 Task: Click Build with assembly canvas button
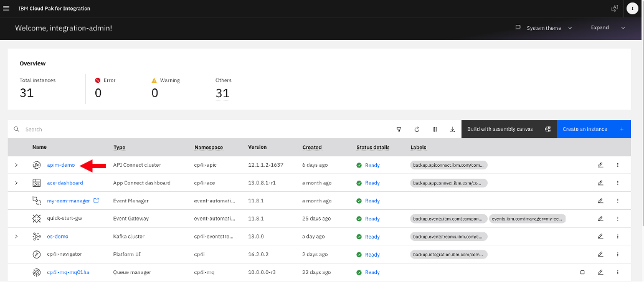pyautogui.click(x=509, y=130)
